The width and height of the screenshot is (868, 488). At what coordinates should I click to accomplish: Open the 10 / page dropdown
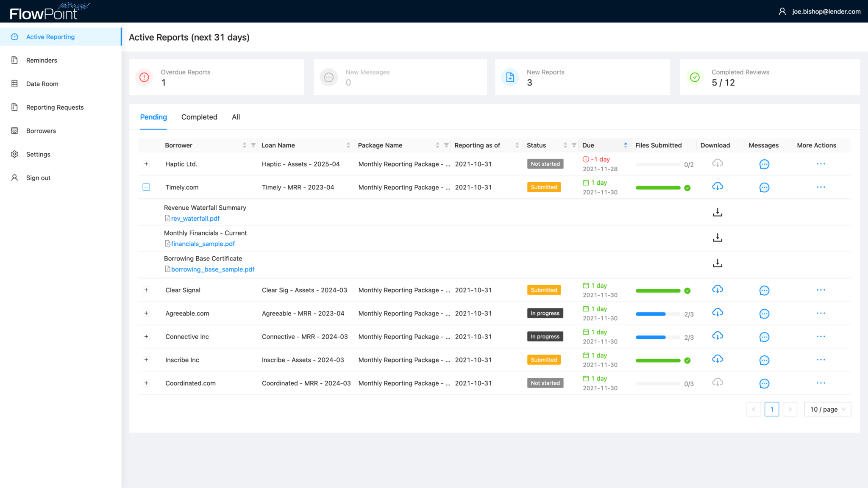(827, 409)
